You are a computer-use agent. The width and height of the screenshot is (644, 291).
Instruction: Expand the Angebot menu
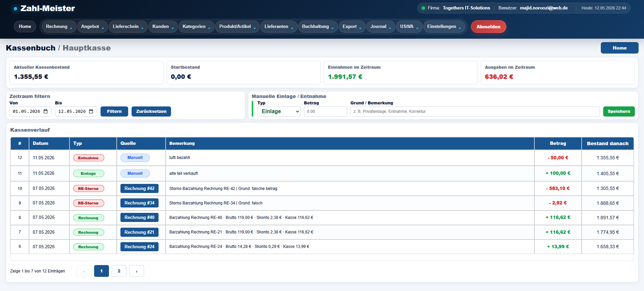click(92, 27)
